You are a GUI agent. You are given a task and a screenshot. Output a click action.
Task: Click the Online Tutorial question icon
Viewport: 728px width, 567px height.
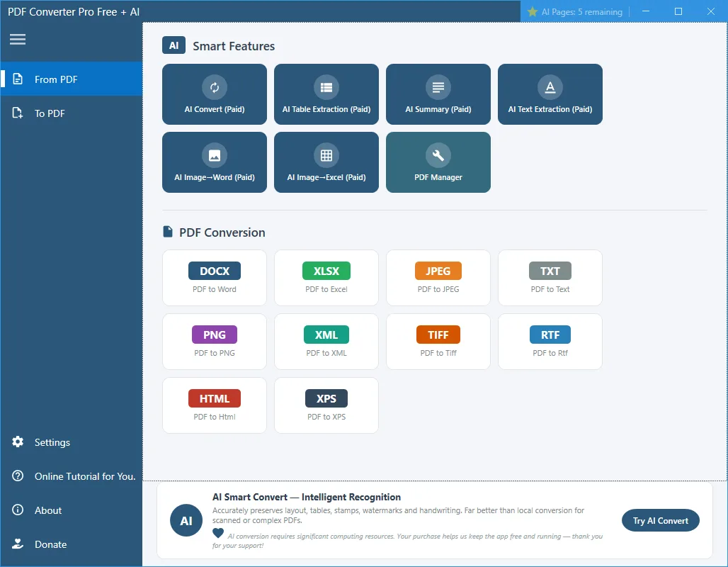click(x=18, y=476)
